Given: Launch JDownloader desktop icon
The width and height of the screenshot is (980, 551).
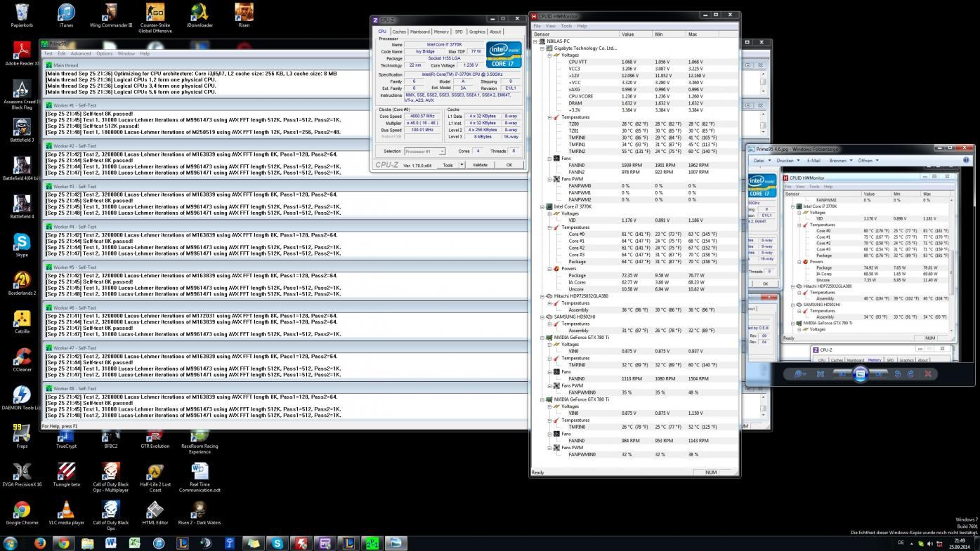Looking at the screenshot, I should tap(200, 15).
